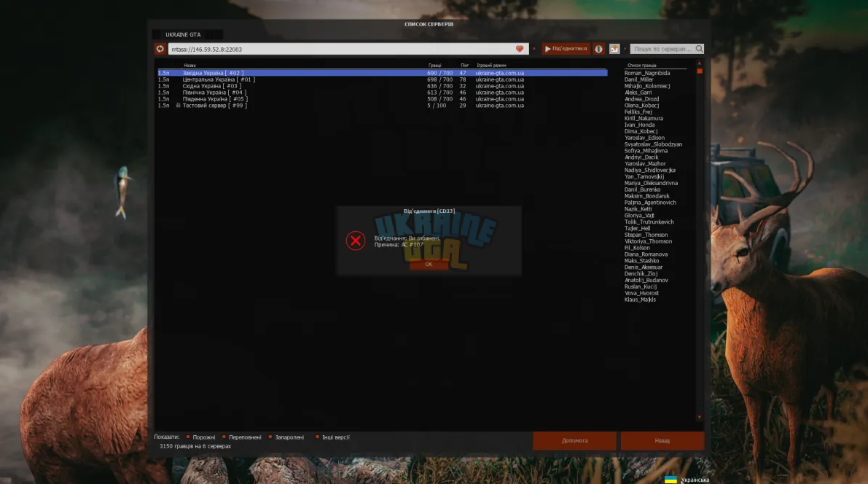Viewport: 868px width, 484px height.
Task: Click player Danil_Miller in list
Action: coord(639,79)
